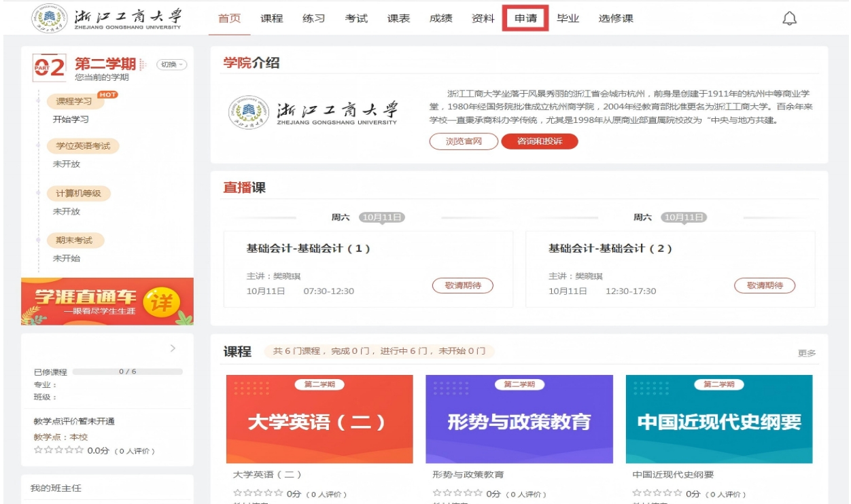The image size is (851, 504).
Task: Click the 申请 menu item
Action: coord(525,18)
